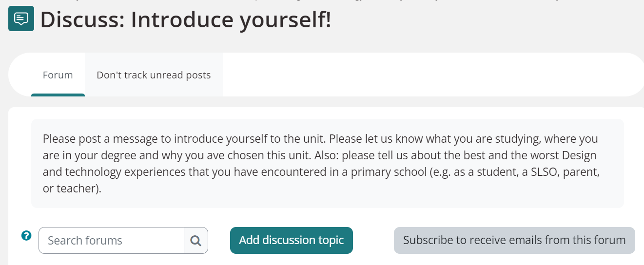Open the Don't track unread posts tab
644x265 pixels.
[154, 75]
